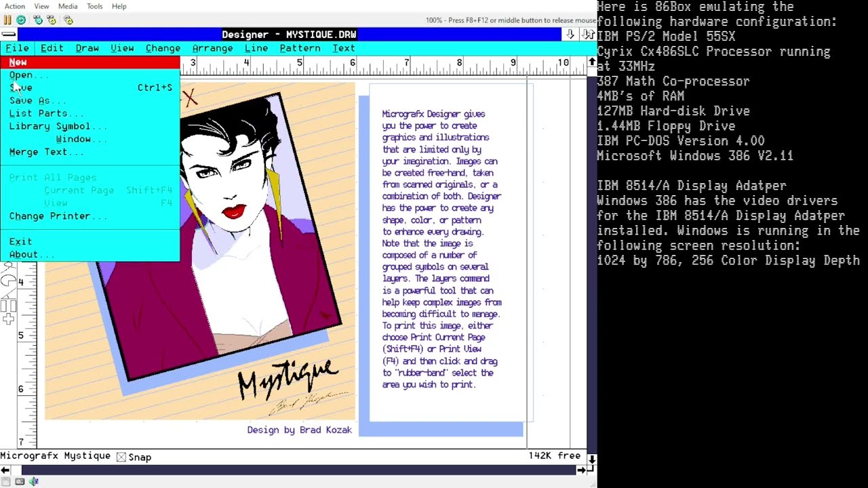Choose Open... from the File menu

(90, 75)
